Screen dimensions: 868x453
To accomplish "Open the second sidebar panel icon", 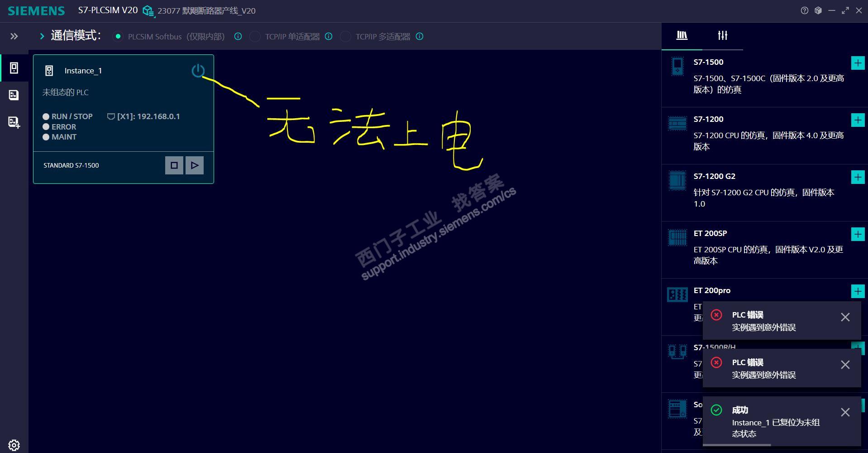I will click(x=14, y=95).
